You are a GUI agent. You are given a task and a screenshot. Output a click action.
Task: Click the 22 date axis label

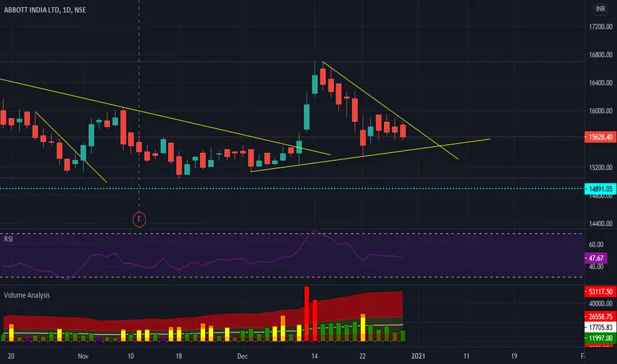click(362, 356)
